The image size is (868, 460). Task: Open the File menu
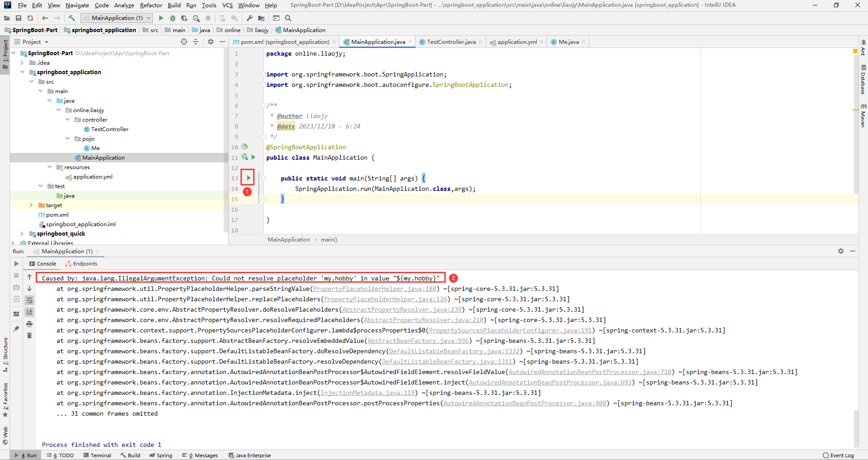(x=22, y=5)
